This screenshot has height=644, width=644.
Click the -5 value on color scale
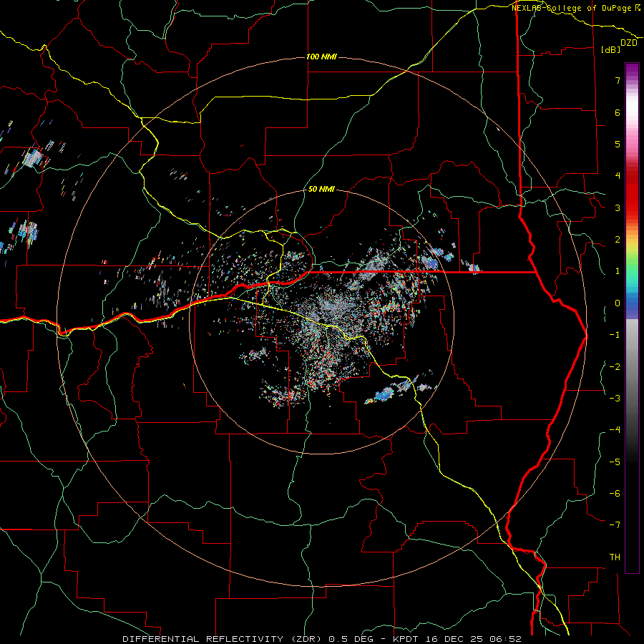click(x=615, y=462)
